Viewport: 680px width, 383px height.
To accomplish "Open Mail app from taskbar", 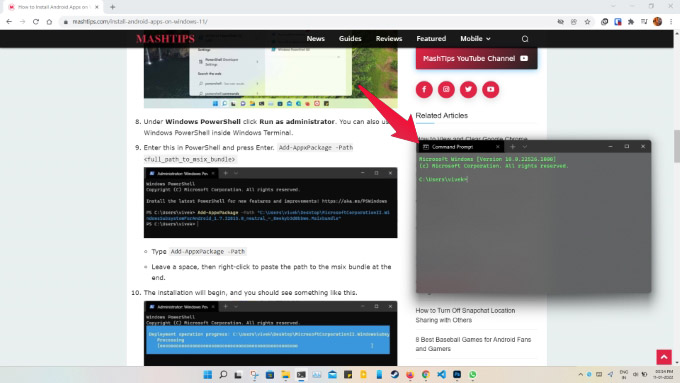I will [x=332, y=374].
